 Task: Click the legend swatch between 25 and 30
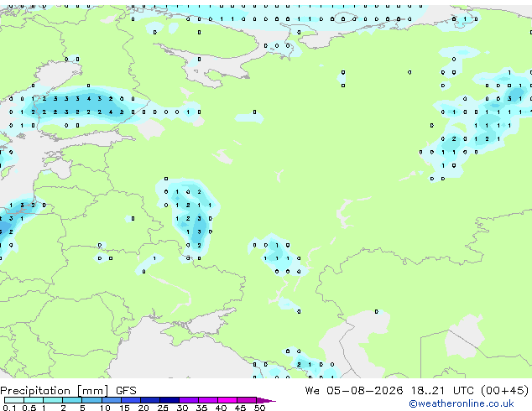[x=170, y=400]
